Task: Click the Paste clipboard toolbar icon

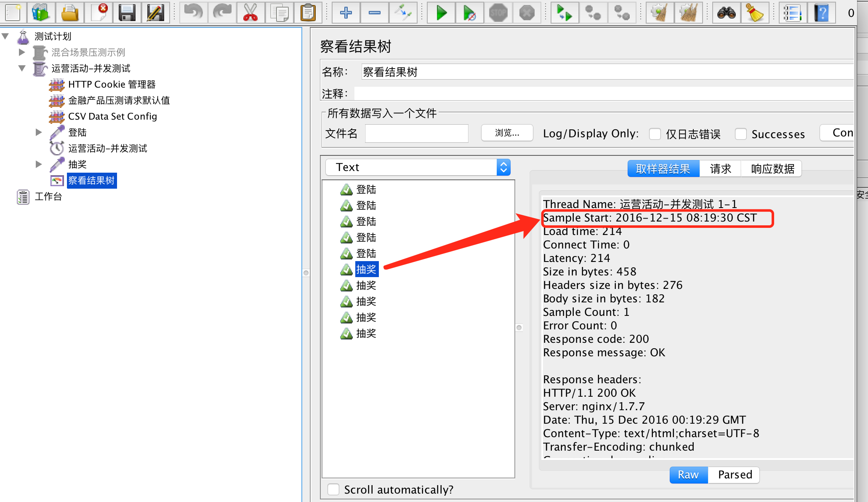Action: tap(308, 13)
